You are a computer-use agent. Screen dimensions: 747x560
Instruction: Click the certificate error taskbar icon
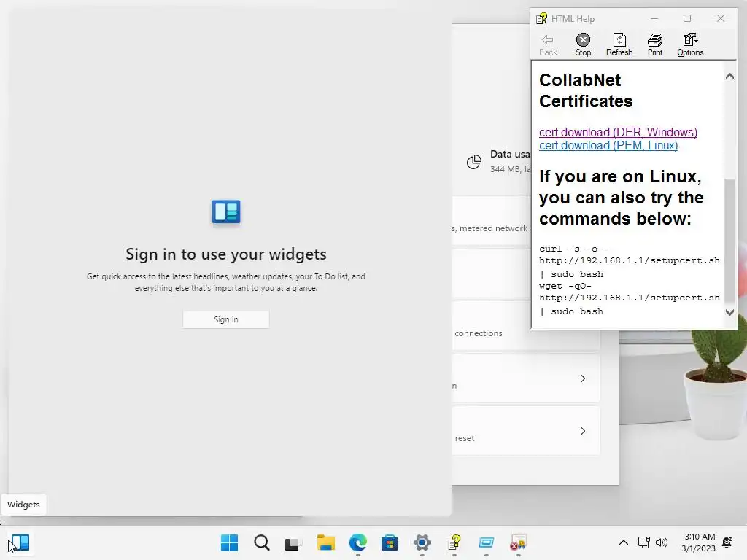519,542
